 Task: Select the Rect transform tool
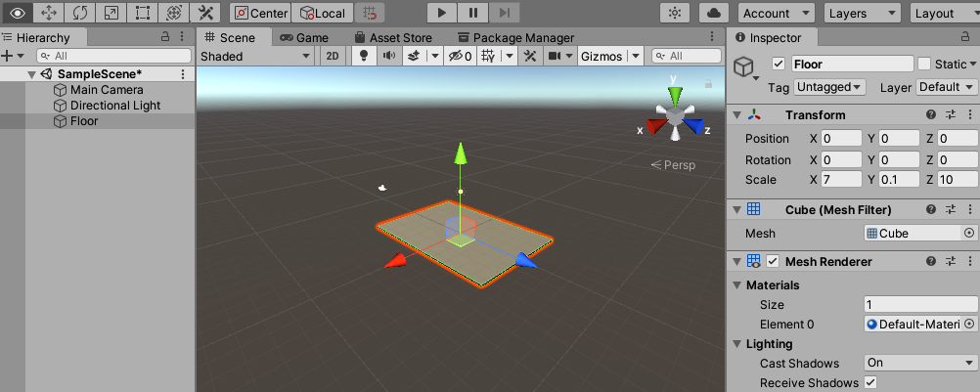pyautogui.click(x=142, y=13)
